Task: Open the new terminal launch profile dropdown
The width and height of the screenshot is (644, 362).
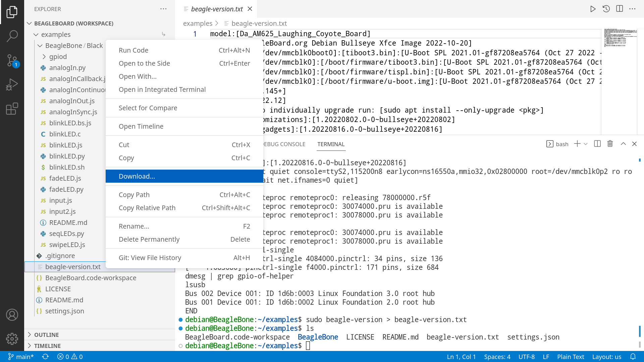Action: coord(586,144)
